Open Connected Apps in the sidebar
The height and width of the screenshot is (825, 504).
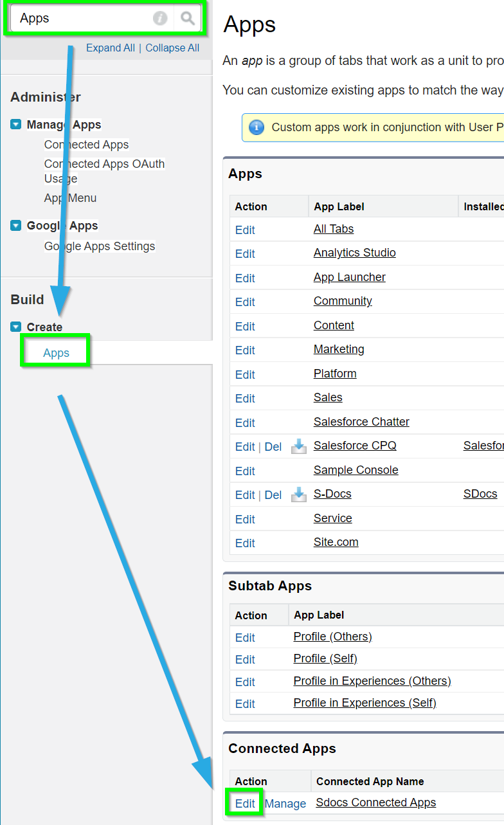point(87,145)
